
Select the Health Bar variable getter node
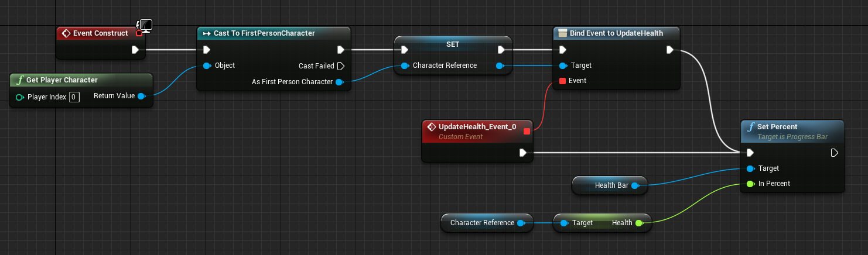pos(609,185)
